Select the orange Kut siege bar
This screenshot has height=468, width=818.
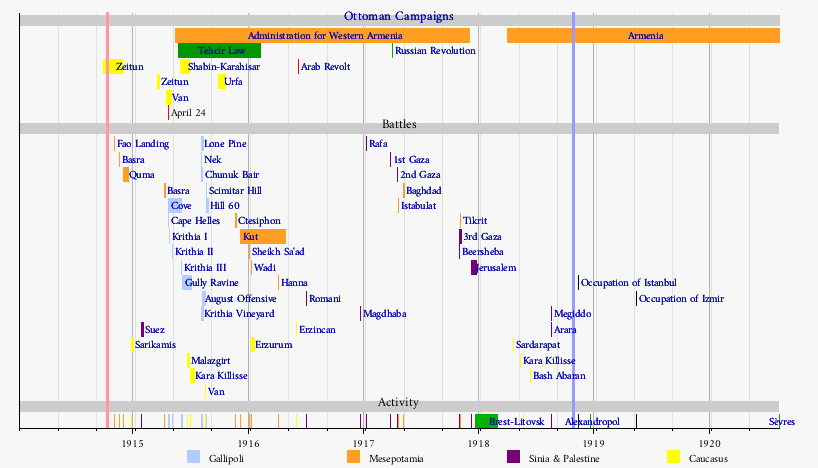262,237
